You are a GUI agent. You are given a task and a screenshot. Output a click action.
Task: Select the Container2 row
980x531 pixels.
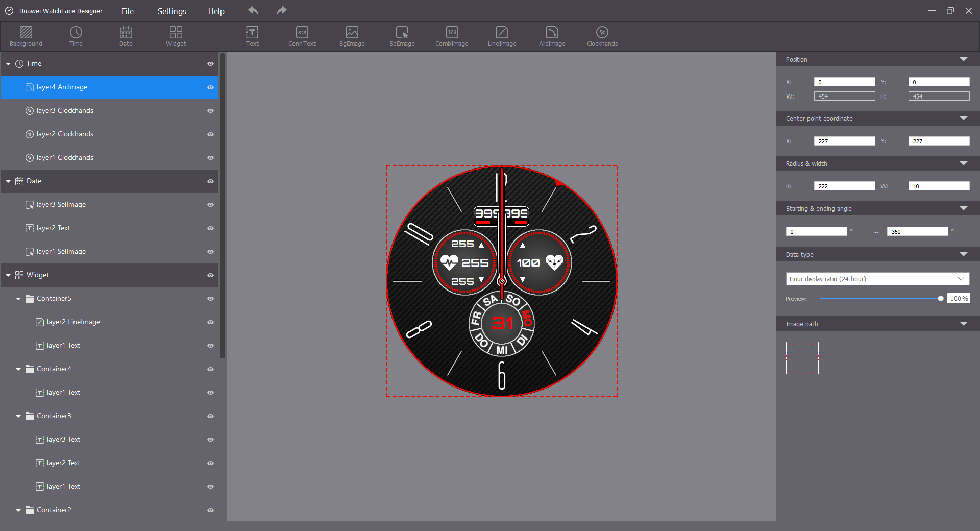coord(109,510)
